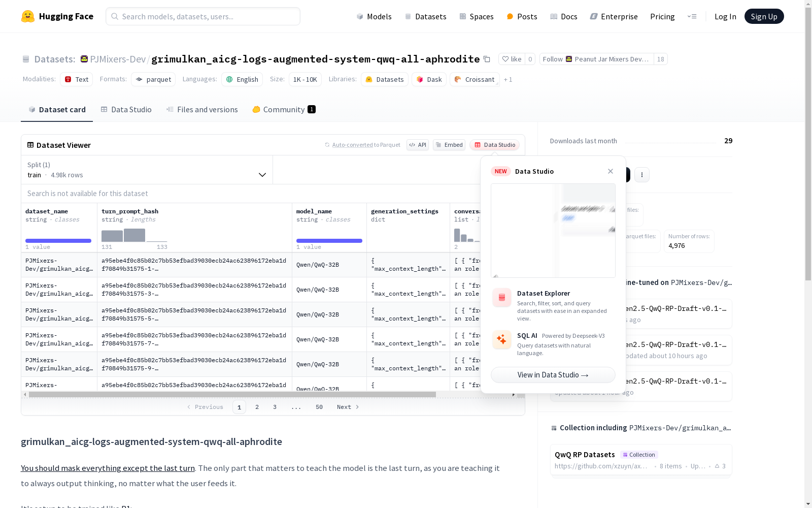Open the SQL AI option

point(553,344)
